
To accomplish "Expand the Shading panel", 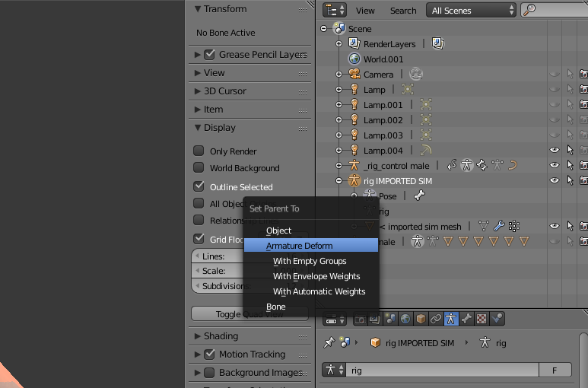I will pyautogui.click(x=198, y=336).
